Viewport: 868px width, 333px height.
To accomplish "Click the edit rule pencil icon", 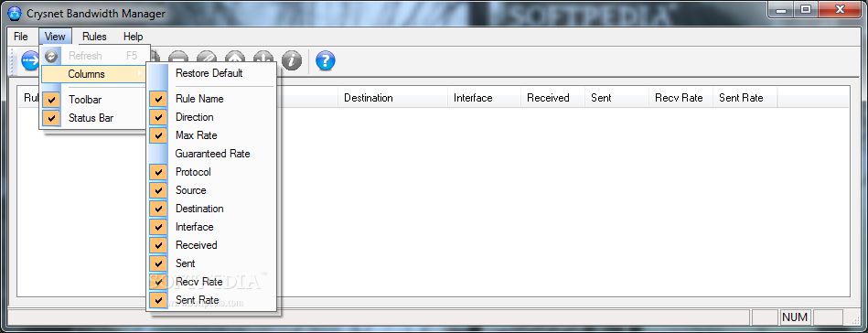I will pos(207,59).
